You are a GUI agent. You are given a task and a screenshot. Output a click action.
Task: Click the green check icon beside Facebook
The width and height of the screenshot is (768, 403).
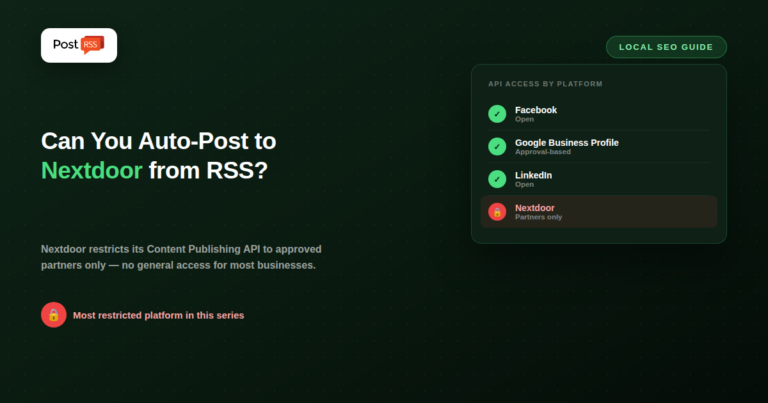coord(497,114)
